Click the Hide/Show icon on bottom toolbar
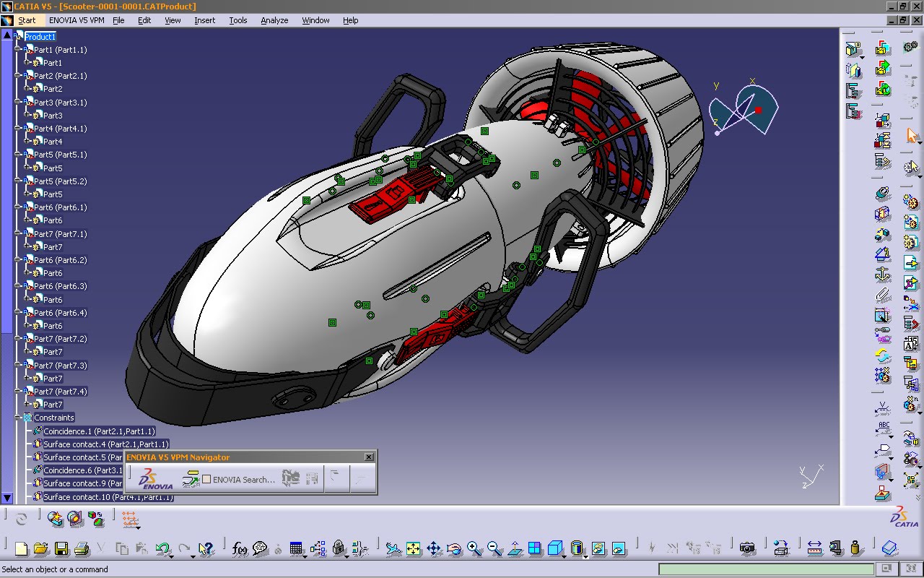Screen dimensions: 924x578 tap(598, 549)
